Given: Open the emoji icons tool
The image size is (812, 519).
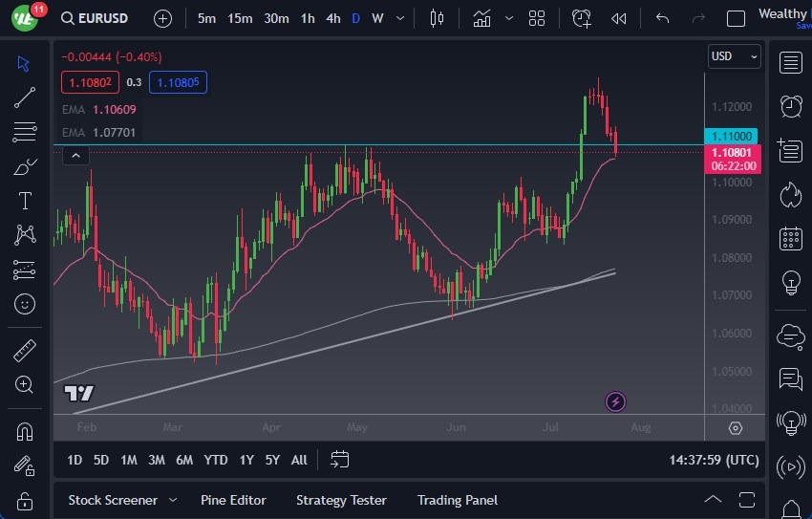Looking at the screenshot, I should [25, 304].
